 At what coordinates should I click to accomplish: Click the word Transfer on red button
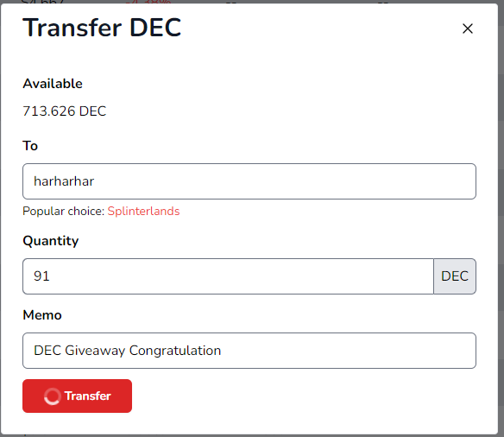coord(88,396)
